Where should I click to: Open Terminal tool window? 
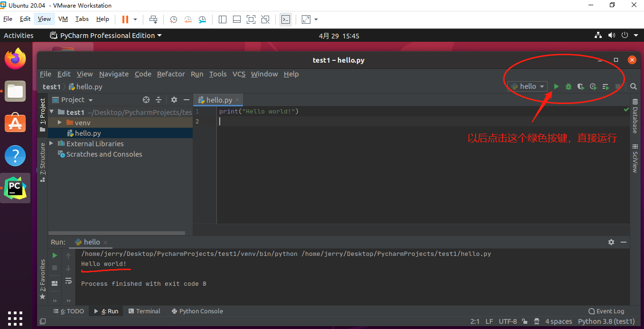pyautogui.click(x=144, y=311)
